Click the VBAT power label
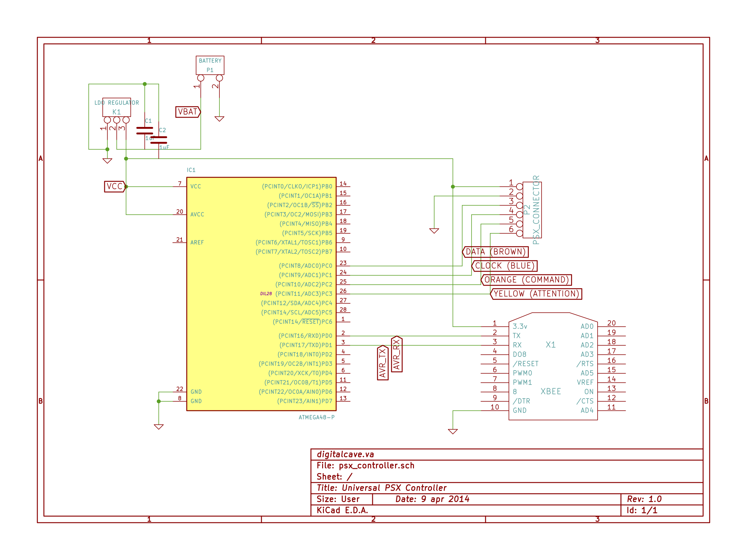The width and height of the screenshot is (747, 560). (x=188, y=112)
